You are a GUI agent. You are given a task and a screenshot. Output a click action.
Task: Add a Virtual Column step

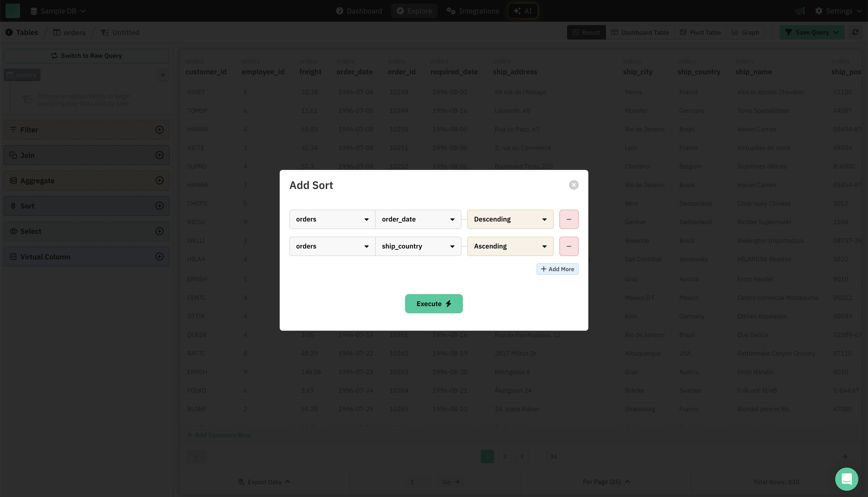pyautogui.click(x=159, y=257)
